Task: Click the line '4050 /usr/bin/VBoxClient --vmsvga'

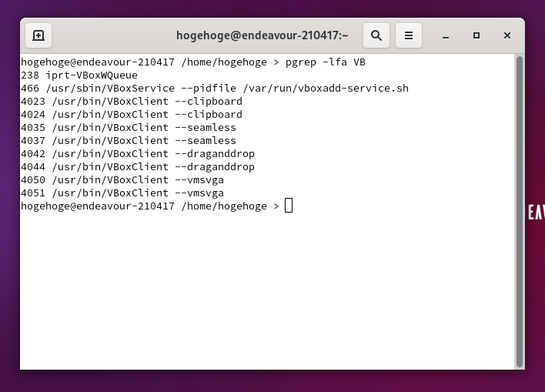Action: coord(122,179)
